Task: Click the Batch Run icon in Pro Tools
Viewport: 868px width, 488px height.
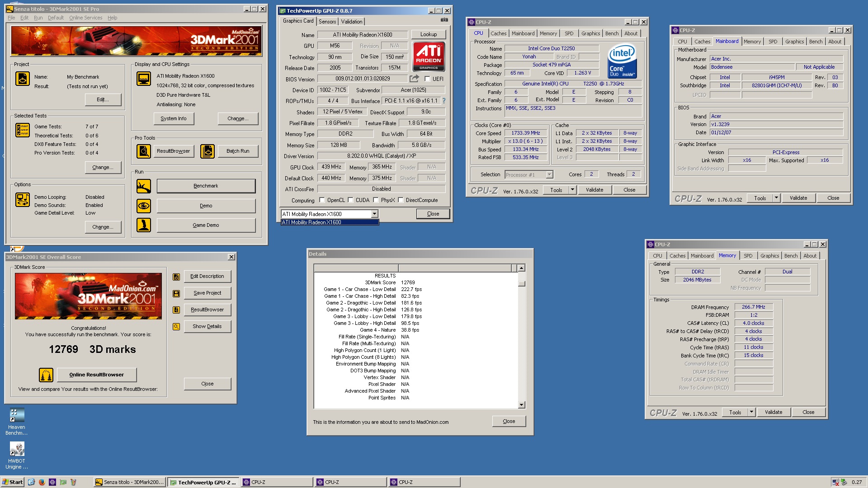Action: click(208, 151)
